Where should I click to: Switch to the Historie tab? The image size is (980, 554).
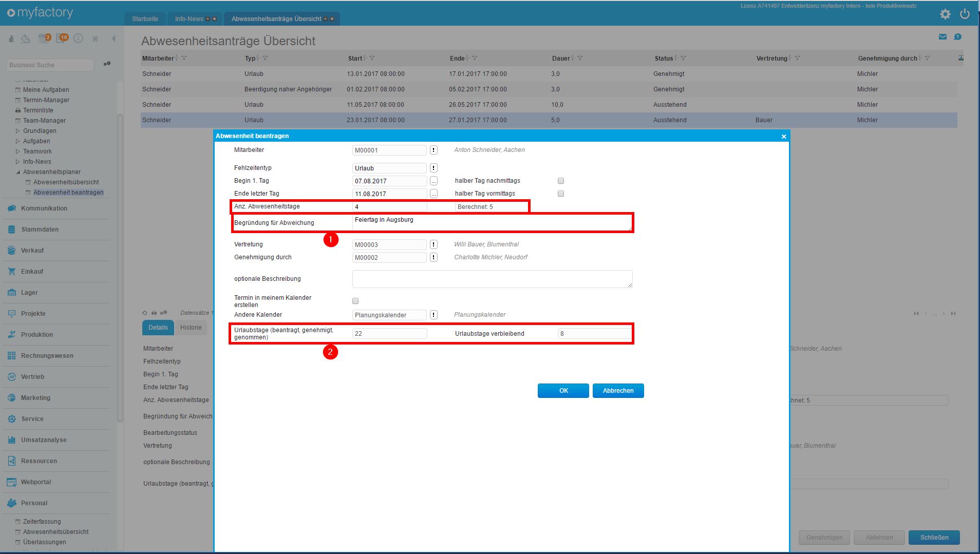coord(191,328)
